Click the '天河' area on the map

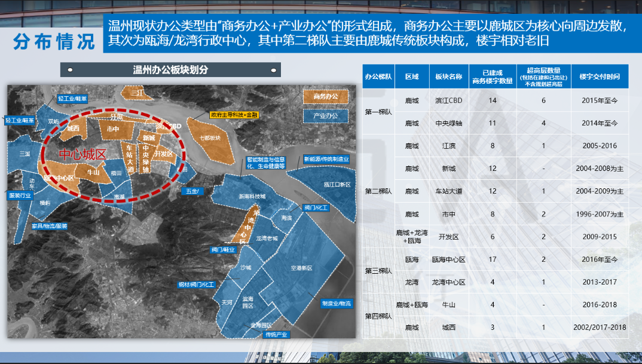(x=227, y=302)
